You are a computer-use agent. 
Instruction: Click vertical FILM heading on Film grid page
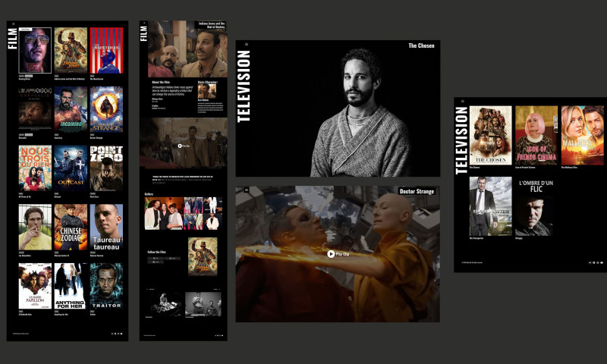pyautogui.click(x=13, y=38)
